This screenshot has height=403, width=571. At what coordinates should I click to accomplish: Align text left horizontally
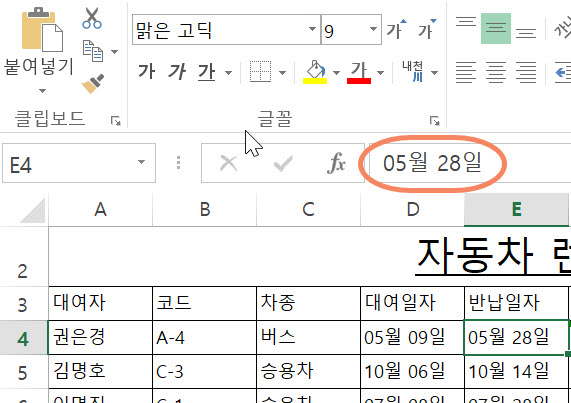pos(466,72)
